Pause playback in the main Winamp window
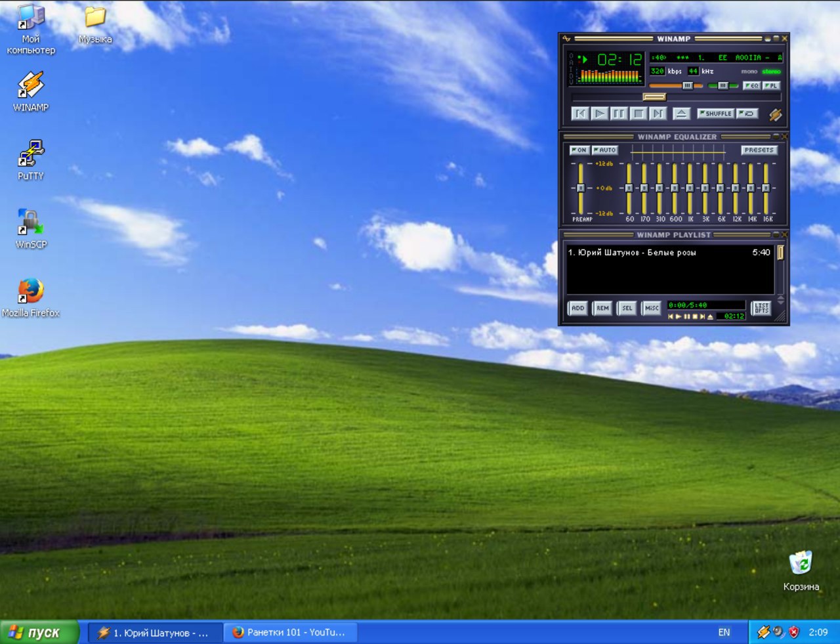Viewport: 840px width, 644px height. pos(619,114)
